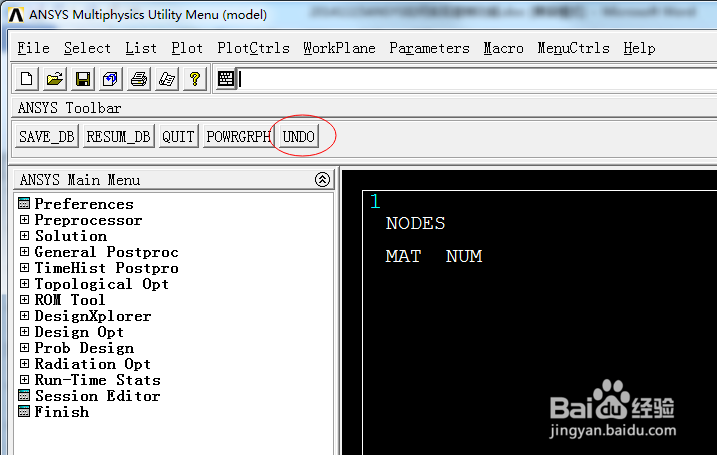This screenshot has width=717, height=455.
Task: Click the POWRGRPH toolbar button
Action: (238, 136)
